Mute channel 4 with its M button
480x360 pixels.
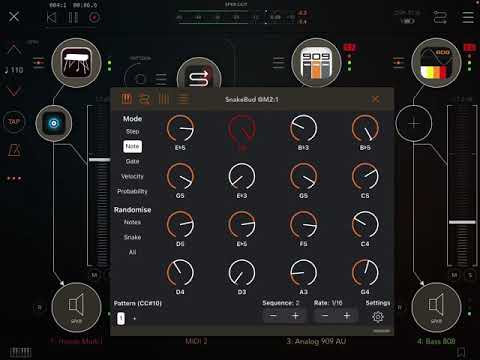(454, 275)
